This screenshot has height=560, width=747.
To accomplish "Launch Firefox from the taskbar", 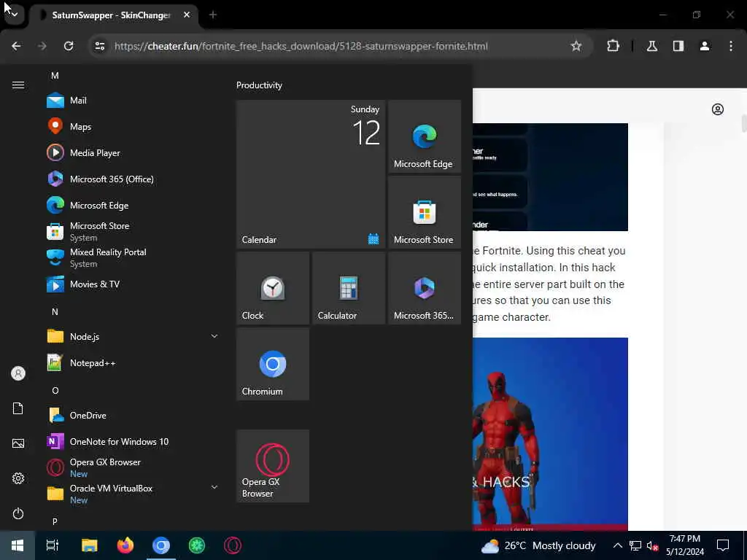I will 125,545.
